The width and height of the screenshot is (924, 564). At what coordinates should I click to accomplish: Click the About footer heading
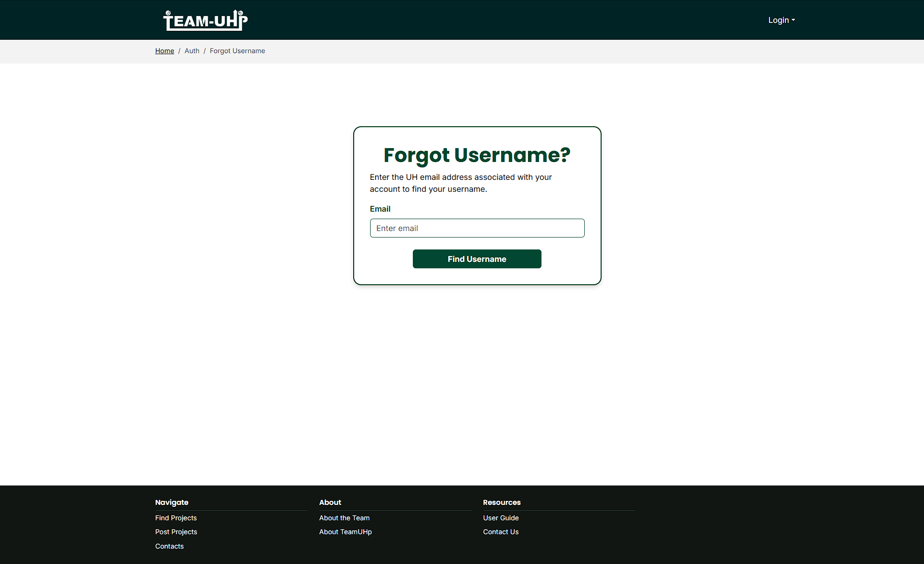tap(330, 502)
